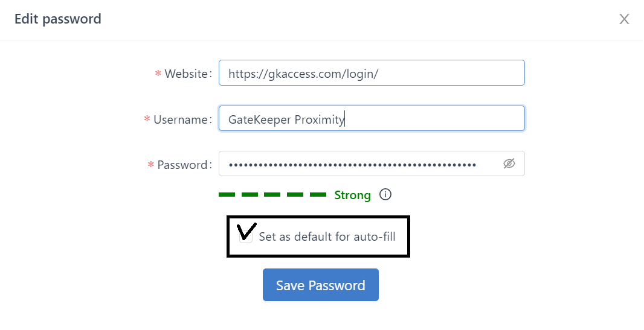Image resolution: width=644 pixels, height=330 pixels.
Task: Click the last green strength bar segment
Action: 318,195
